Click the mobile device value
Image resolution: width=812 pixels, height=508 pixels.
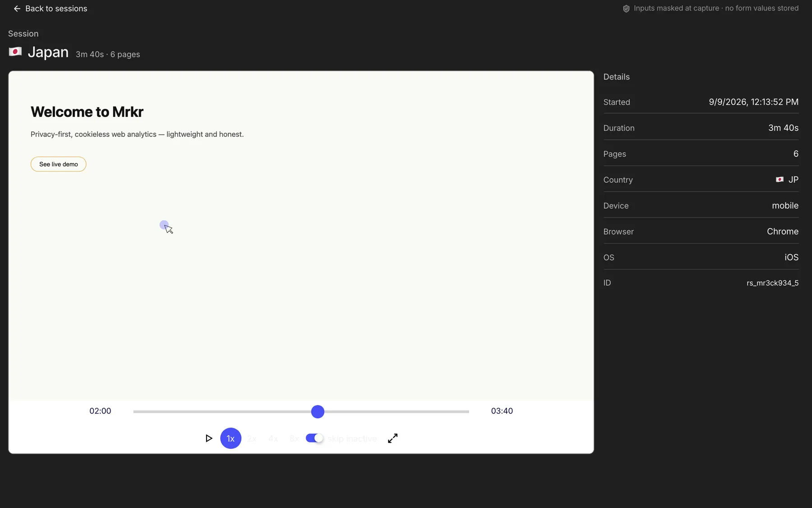click(x=785, y=206)
